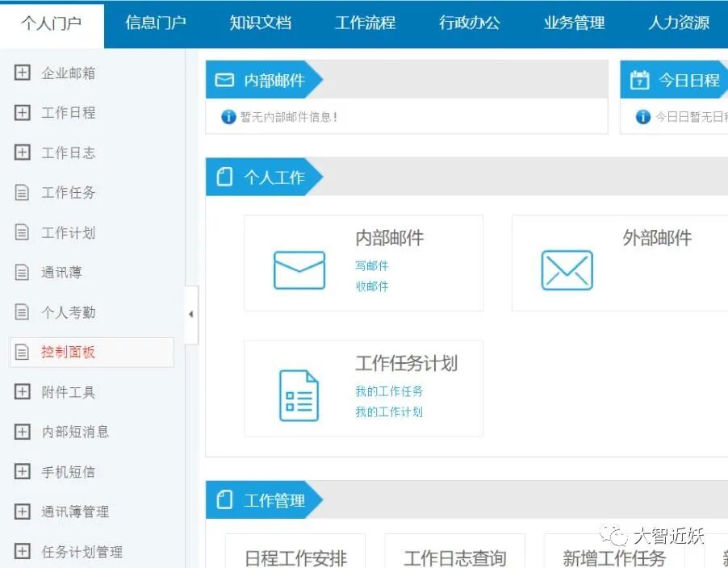Expand the 附件工具 plus icon
The image size is (728, 568).
23,392
